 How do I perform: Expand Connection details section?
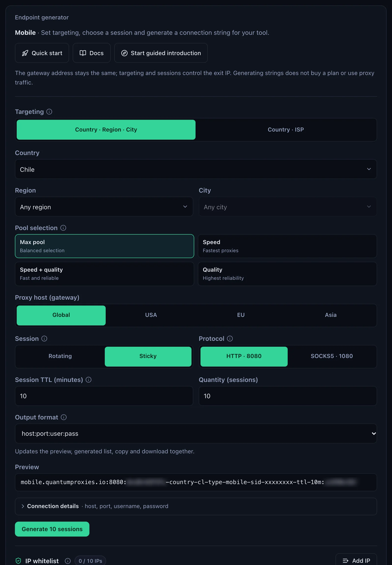click(196, 506)
